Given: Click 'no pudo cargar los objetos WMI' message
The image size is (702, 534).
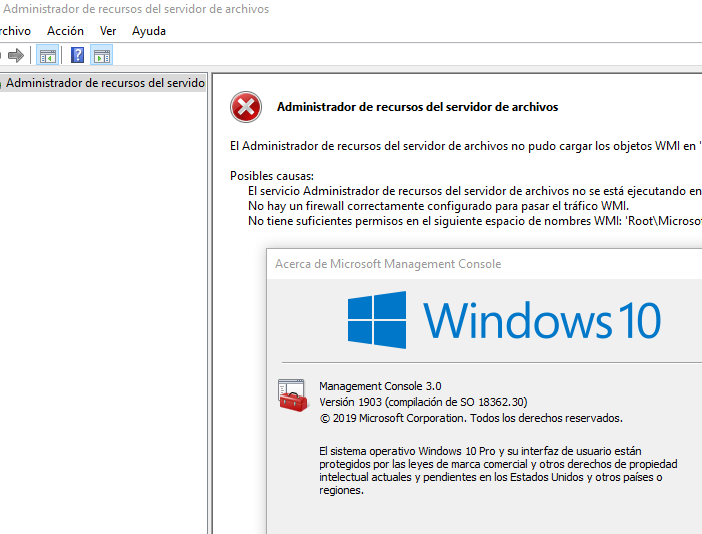Looking at the screenshot, I should [x=466, y=146].
